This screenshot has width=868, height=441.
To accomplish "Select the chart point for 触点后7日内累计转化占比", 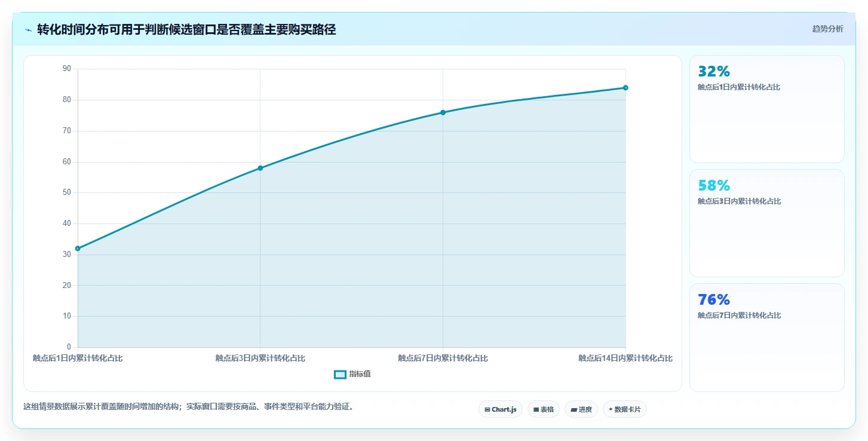I will (443, 112).
